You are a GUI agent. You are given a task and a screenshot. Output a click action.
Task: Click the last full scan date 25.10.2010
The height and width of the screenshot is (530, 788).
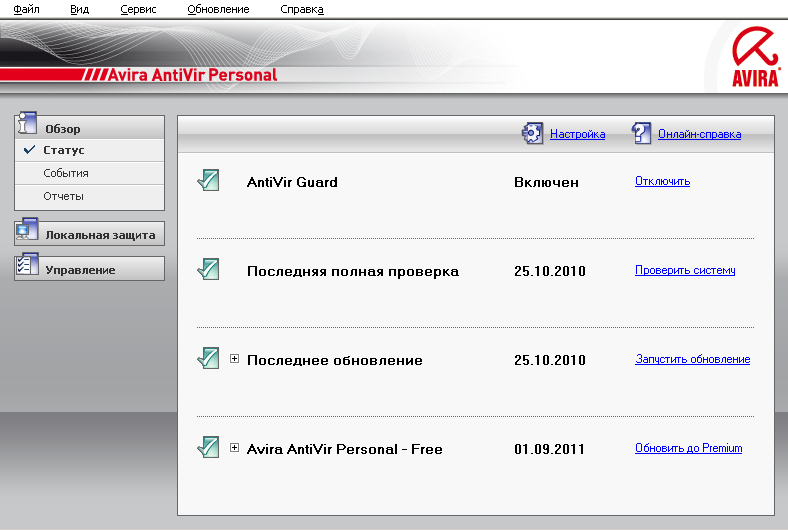coord(550,271)
